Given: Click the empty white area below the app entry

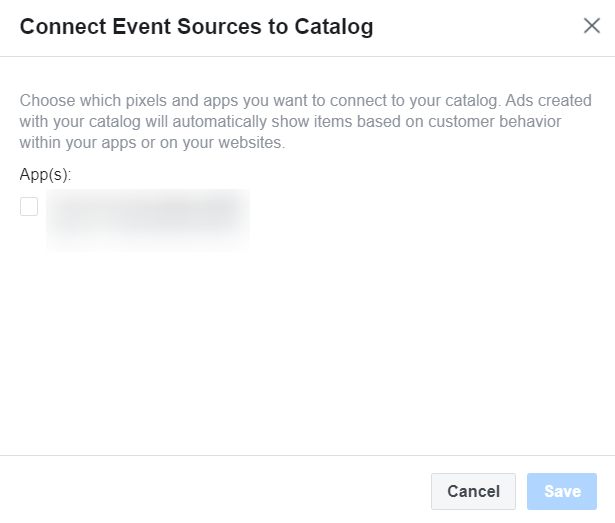Looking at the screenshot, I should tap(306, 353).
